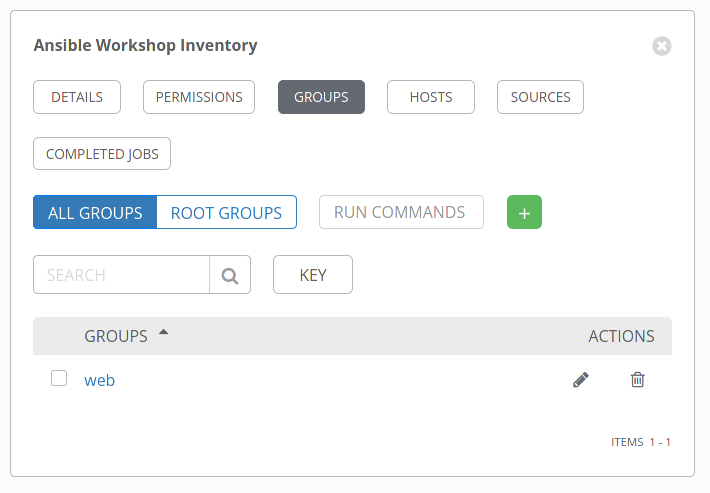Go to the HOSTS tab
This screenshot has width=710, height=493.
pos(431,97)
